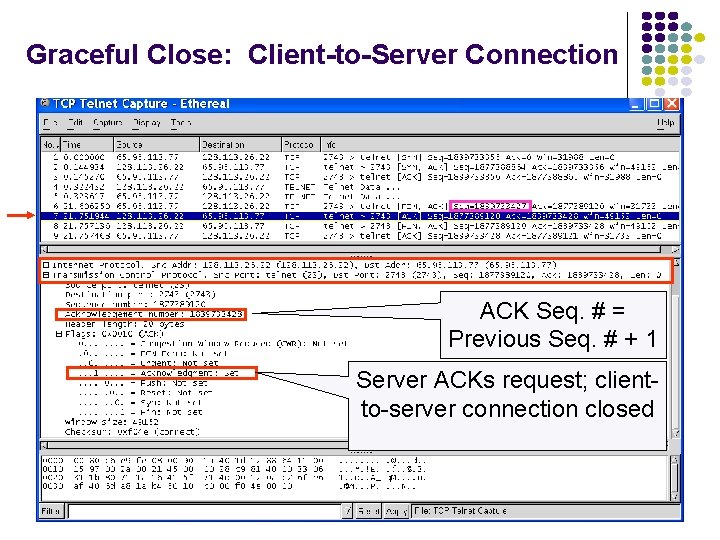Close the TCP Telnet Capture window
Viewport: 720px width, 540px height.
(x=671, y=104)
